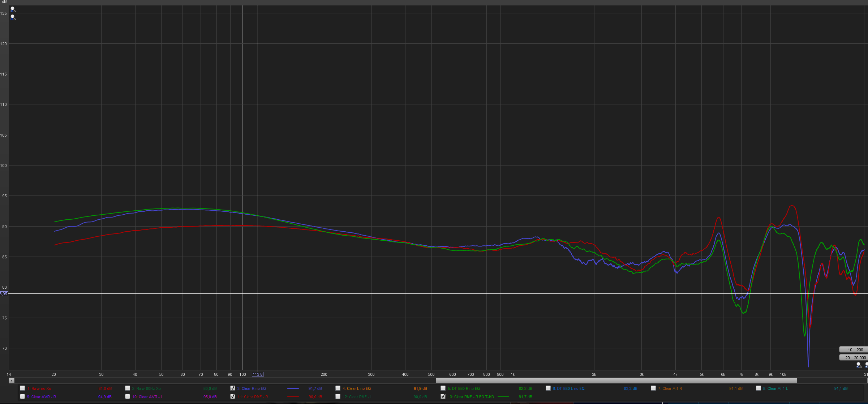Viewport: 868px width, 404px height.
Task: Click the 94,9 dB value of trace 9
Action: click(104, 397)
